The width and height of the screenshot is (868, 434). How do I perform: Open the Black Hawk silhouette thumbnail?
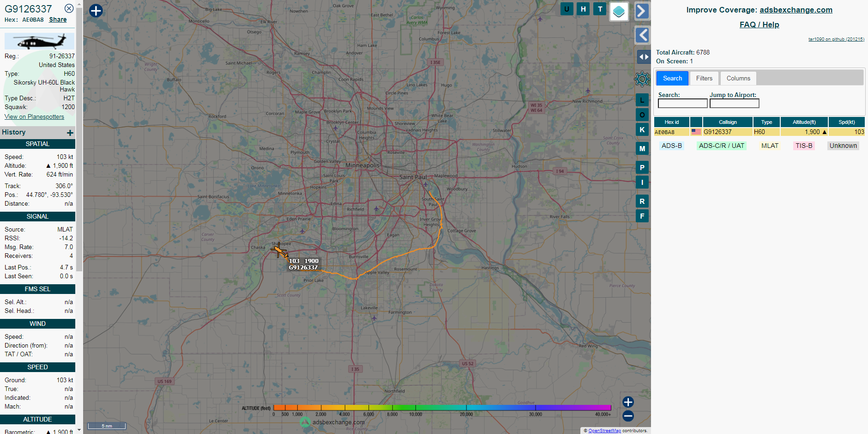[39, 41]
